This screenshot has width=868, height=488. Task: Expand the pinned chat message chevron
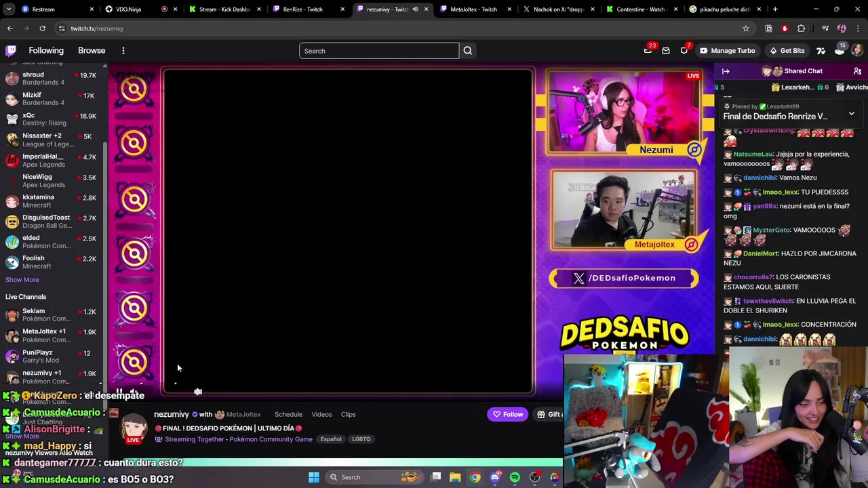coord(852,114)
